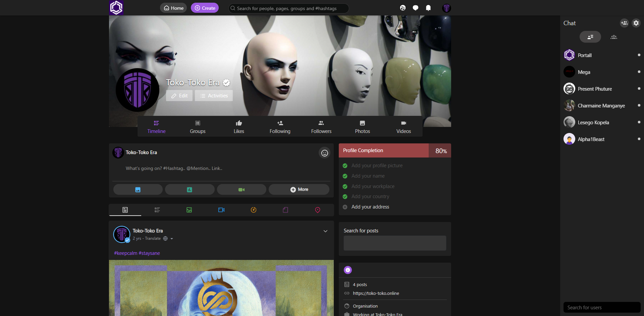644x316 pixels.
Task: Click Add your profile picture item
Action: pyautogui.click(x=377, y=166)
